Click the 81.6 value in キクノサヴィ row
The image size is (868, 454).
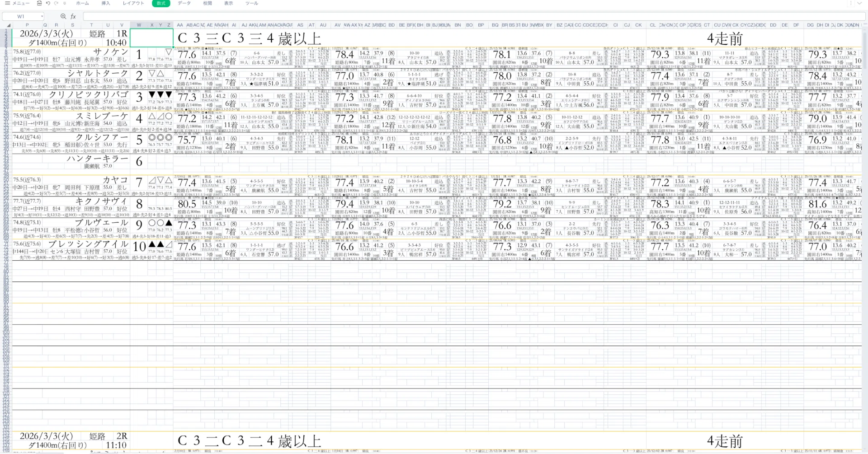pos(817,204)
